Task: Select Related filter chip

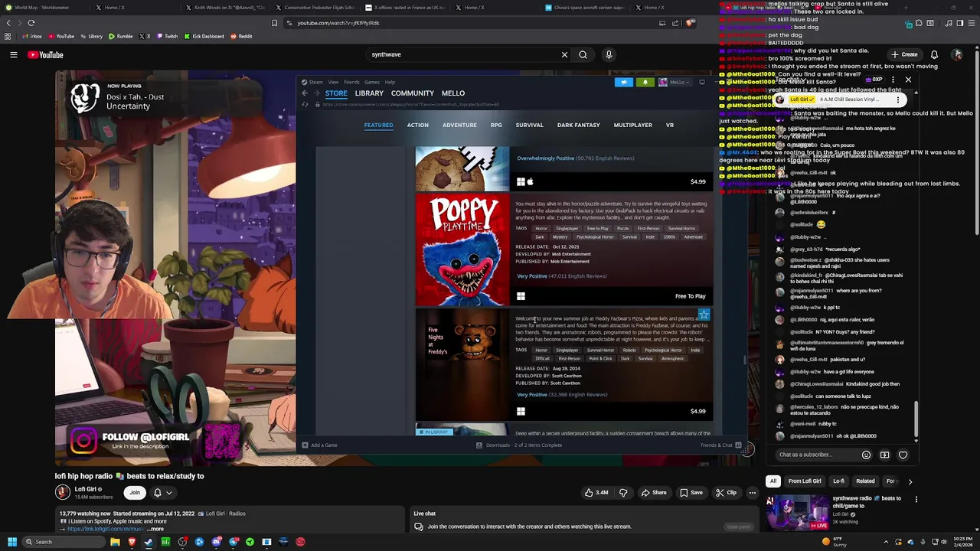Action: (x=865, y=481)
